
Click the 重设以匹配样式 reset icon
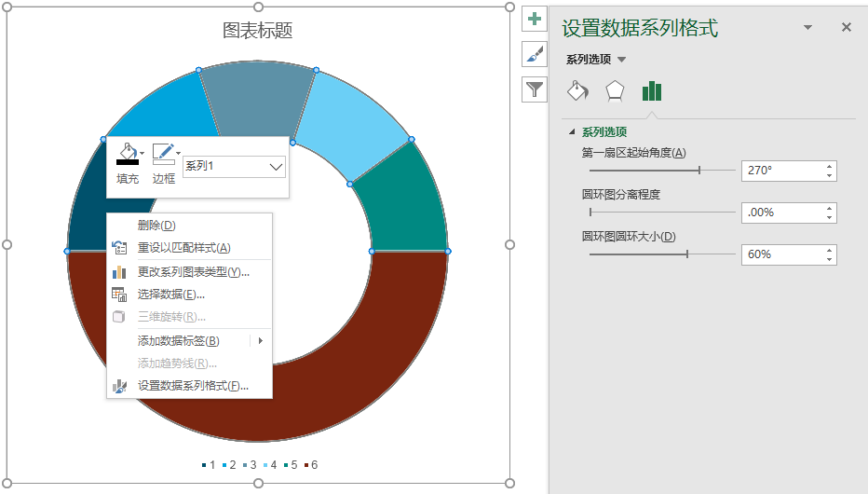click(x=119, y=248)
